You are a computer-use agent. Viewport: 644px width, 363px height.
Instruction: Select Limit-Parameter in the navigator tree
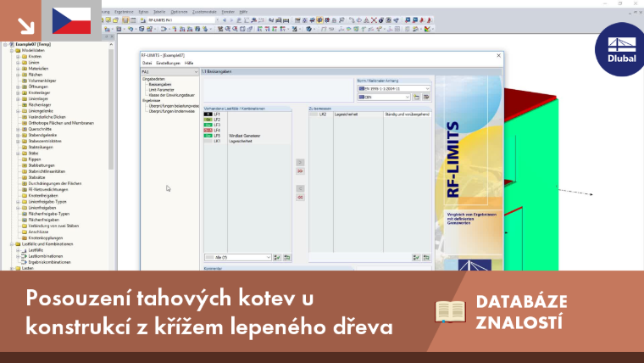pyautogui.click(x=161, y=90)
